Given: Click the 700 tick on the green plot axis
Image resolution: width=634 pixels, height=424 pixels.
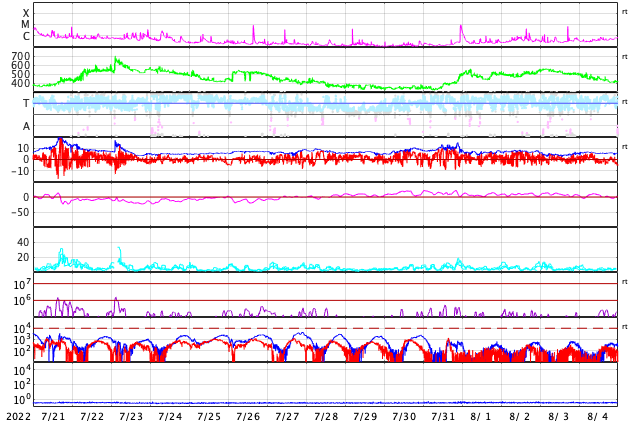Looking at the screenshot, I should 20,56.
